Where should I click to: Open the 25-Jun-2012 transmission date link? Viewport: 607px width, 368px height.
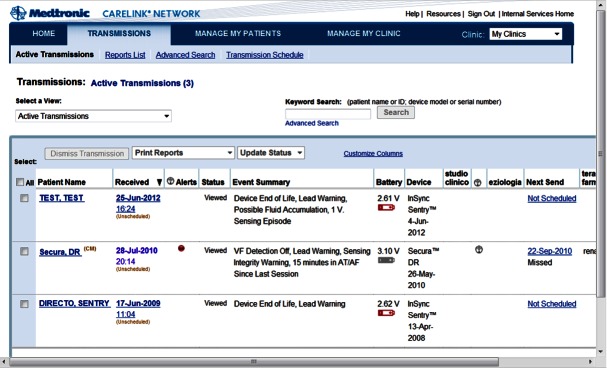pos(138,198)
